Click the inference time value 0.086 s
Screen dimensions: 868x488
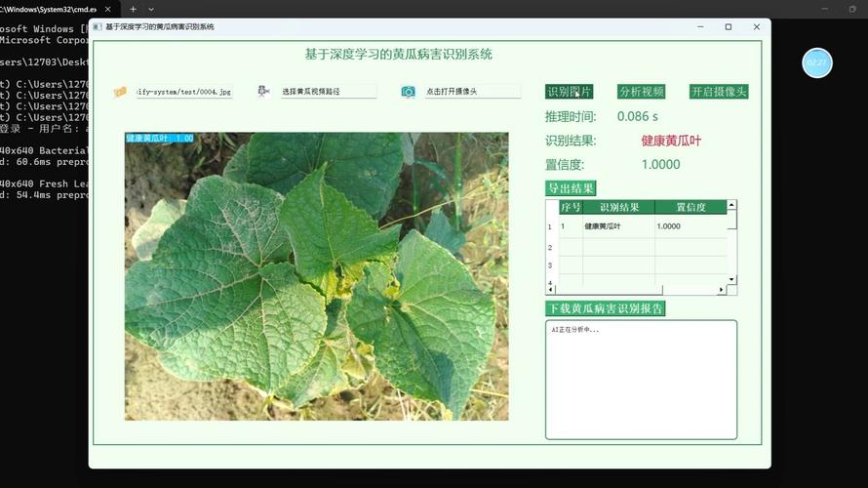coord(638,116)
